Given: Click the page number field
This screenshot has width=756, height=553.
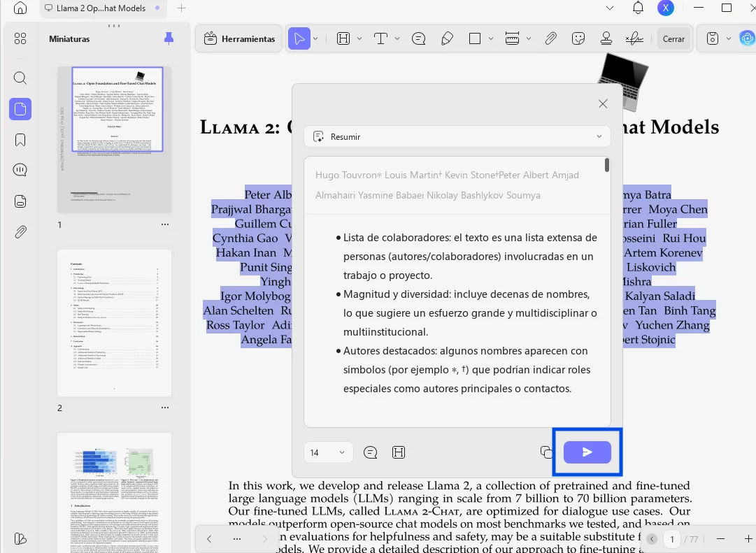Looking at the screenshot, I should 672,539.
